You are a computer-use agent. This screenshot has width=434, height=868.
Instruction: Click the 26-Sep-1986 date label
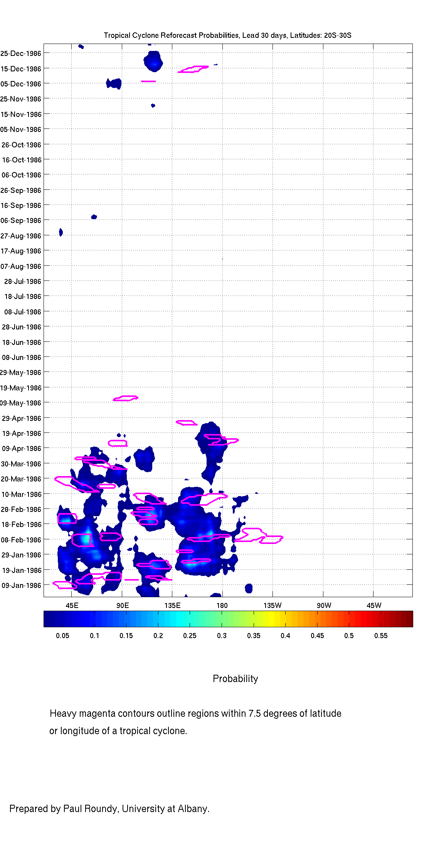click(x=21, y=191)
